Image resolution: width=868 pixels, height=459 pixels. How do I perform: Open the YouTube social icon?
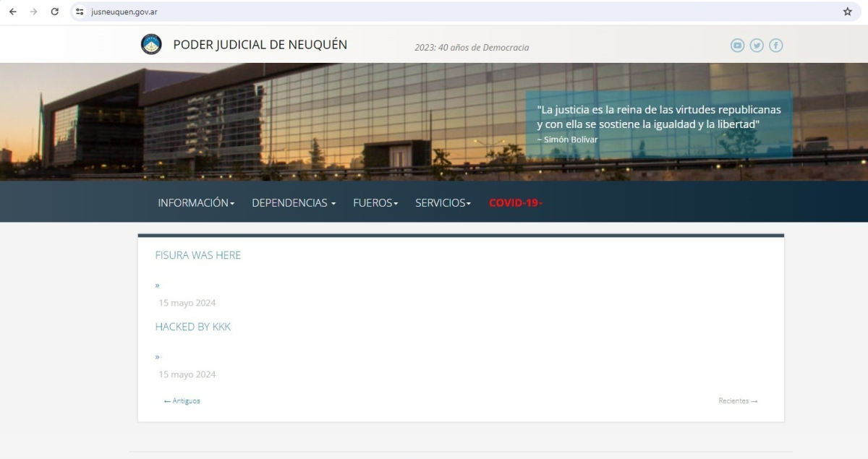click(x=737, y=46)
